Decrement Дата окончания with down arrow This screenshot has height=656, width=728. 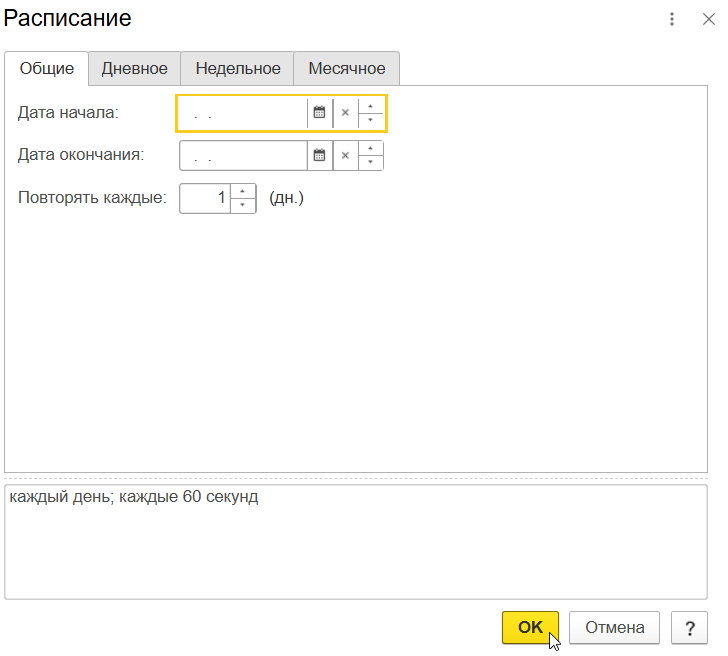370,162
